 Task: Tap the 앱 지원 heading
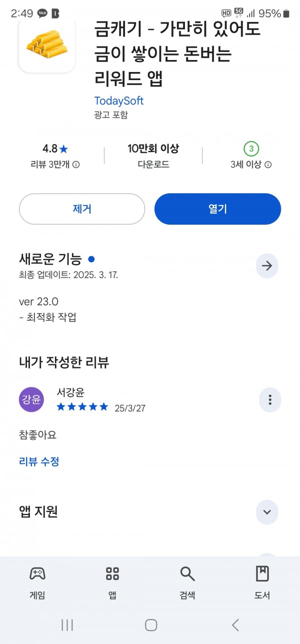[38, 511]
